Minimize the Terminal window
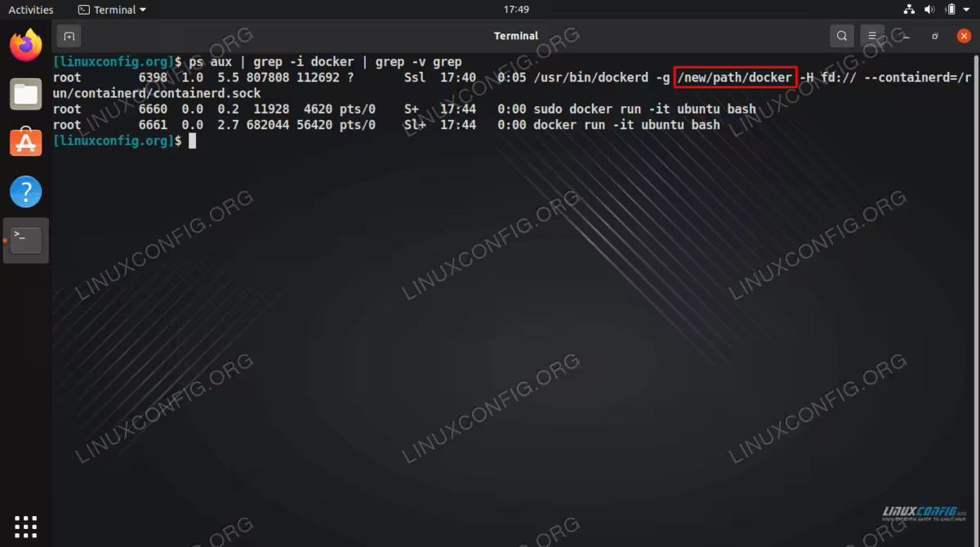The image size is (980, 547). click(905, 36)
